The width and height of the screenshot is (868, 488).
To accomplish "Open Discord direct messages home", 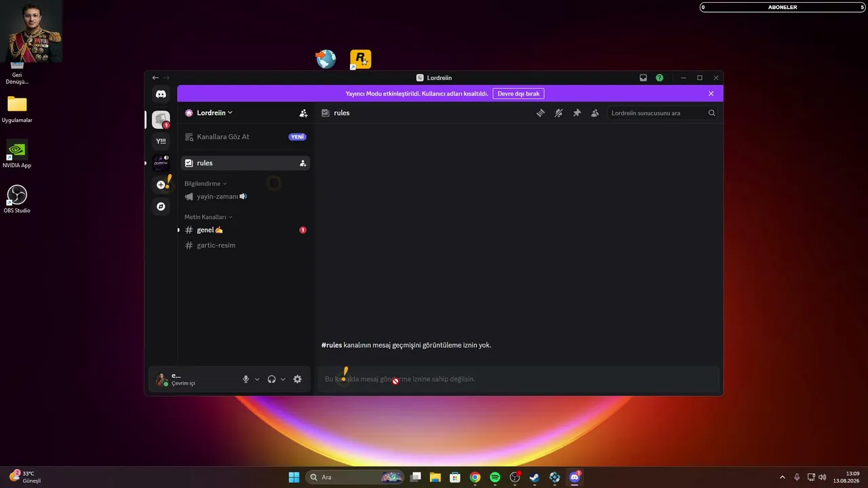I will point(161,94).
